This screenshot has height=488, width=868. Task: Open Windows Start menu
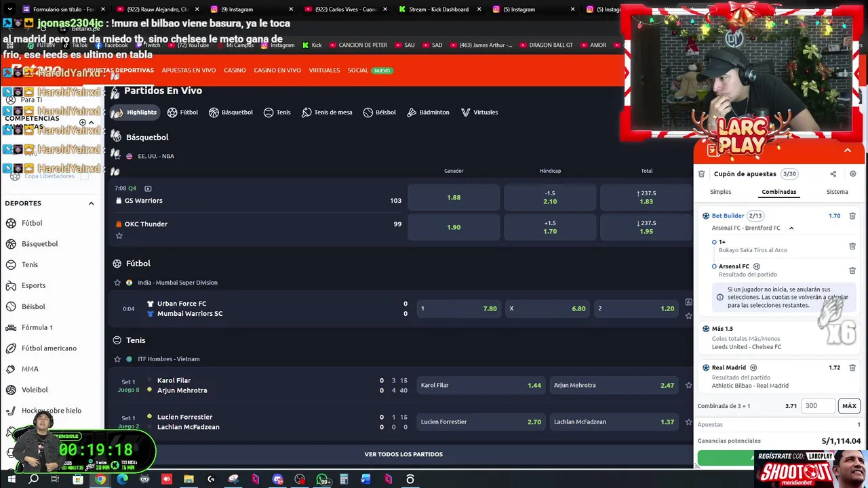click(11, 479)
